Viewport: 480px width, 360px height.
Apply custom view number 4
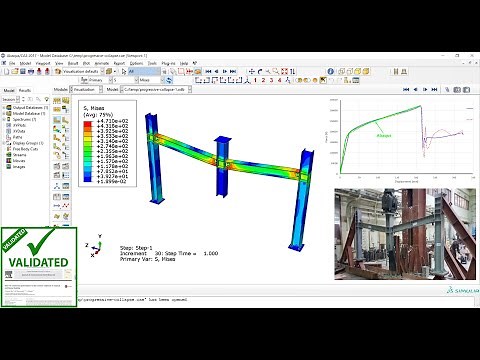pyautogui.click(x=279, y=80)
